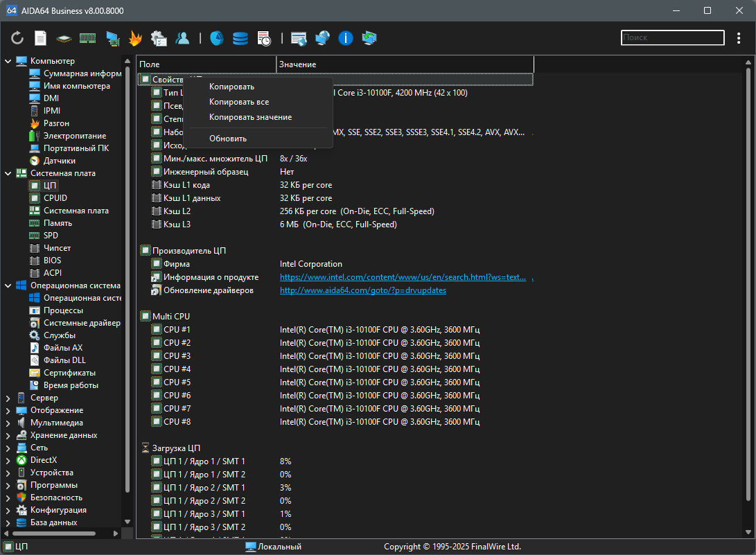Collapse the Компьютер tree node
This screenshot has width=756, height=555.
(x=8, y=61)
